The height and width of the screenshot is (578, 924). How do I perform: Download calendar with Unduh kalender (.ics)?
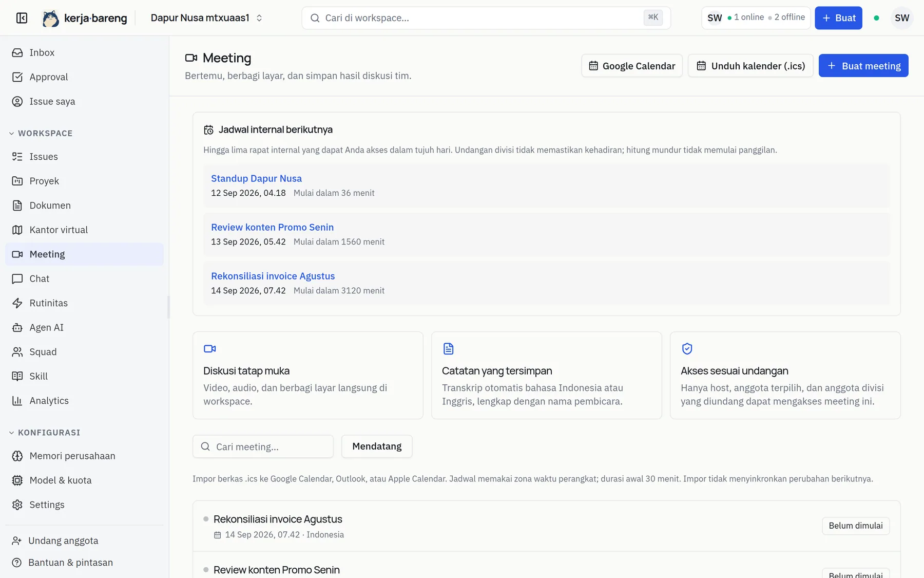(x=750, y=66)
